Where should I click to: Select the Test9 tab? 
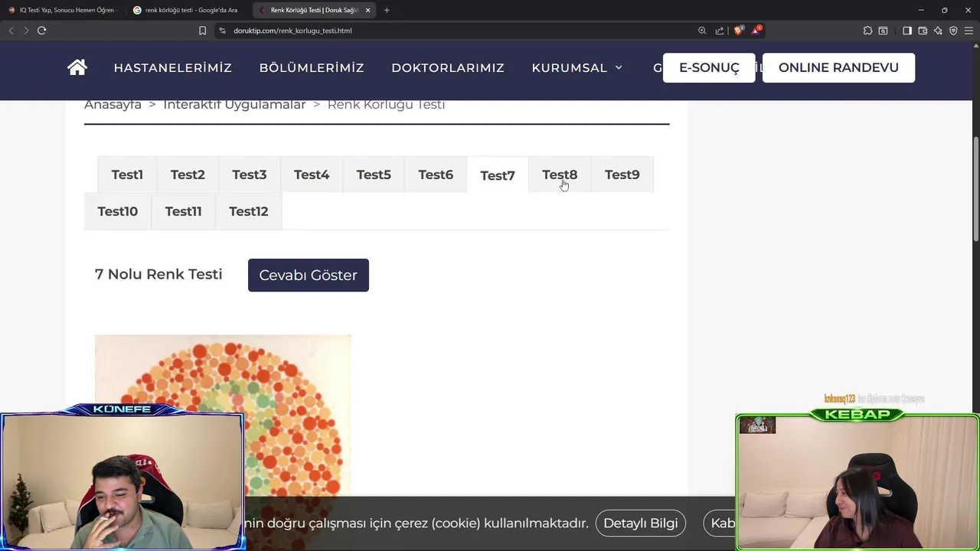pyautogui.click(x=622, y=174)
